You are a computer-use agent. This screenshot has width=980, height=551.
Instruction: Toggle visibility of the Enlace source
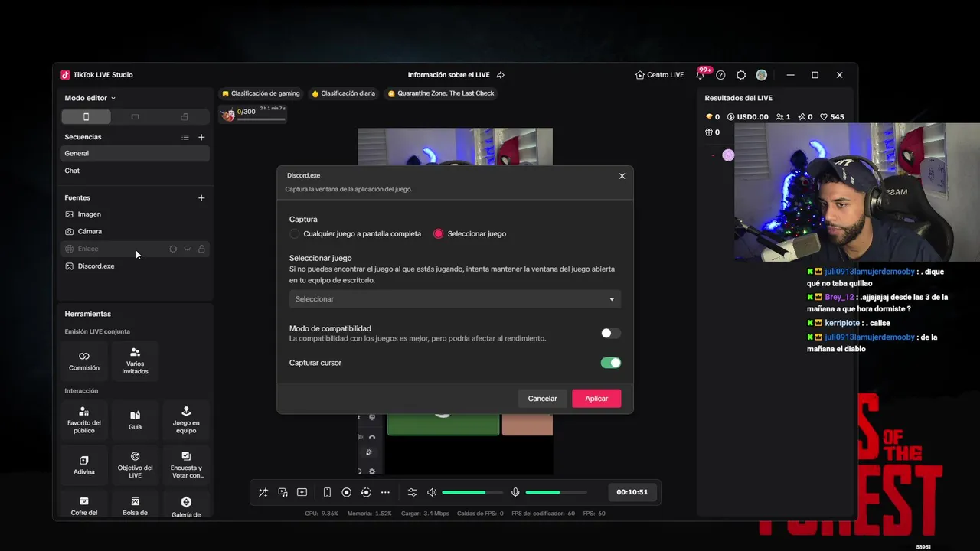coord(187,249)
